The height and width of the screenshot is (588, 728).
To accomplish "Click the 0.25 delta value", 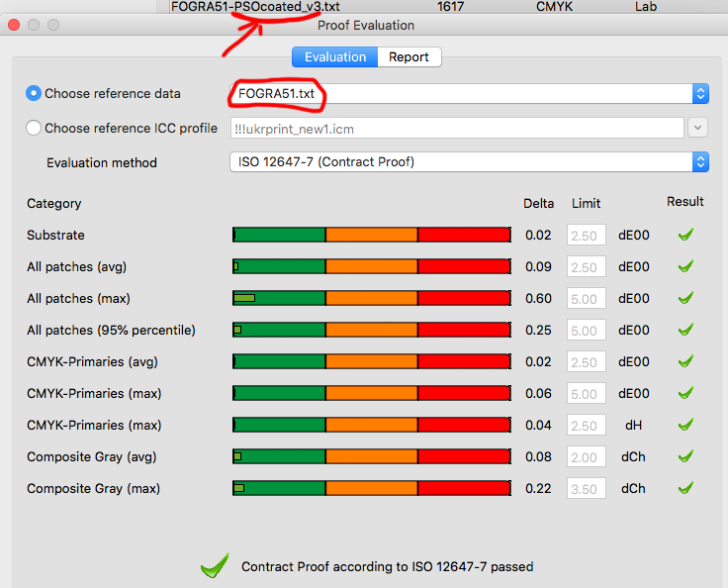I will pyautogui.click(x=538, y=330).
